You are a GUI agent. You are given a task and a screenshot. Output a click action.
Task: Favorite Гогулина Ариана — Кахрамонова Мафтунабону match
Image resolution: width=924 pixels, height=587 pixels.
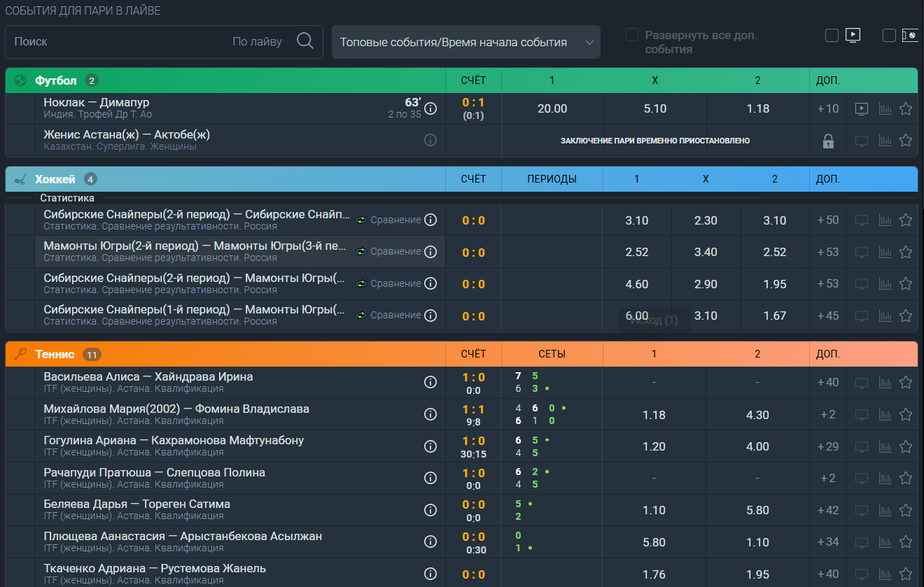click(906, 446)
